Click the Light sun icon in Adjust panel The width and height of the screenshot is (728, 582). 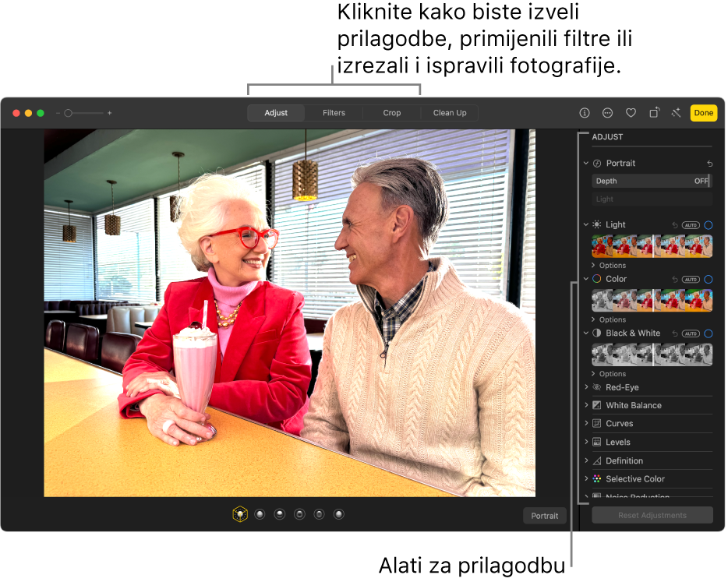coord(597,224)
